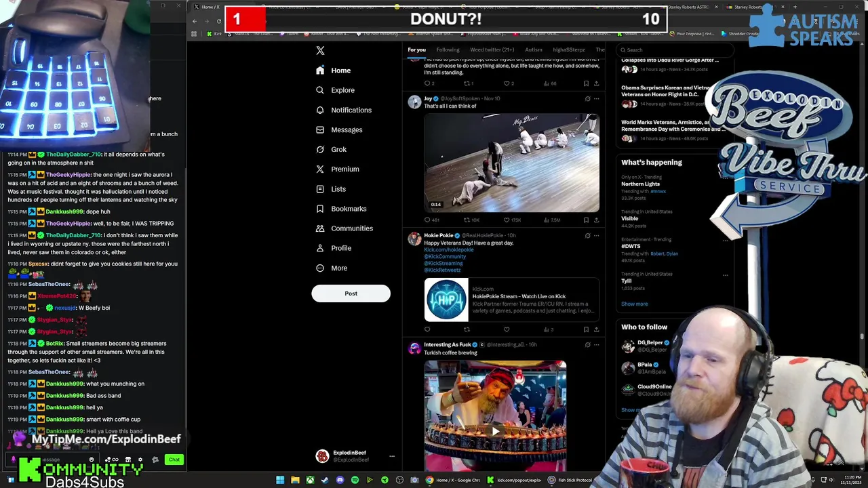Open Lists in the X sidebar
Viewport: 868px width, 488px height.
[330, 189]
